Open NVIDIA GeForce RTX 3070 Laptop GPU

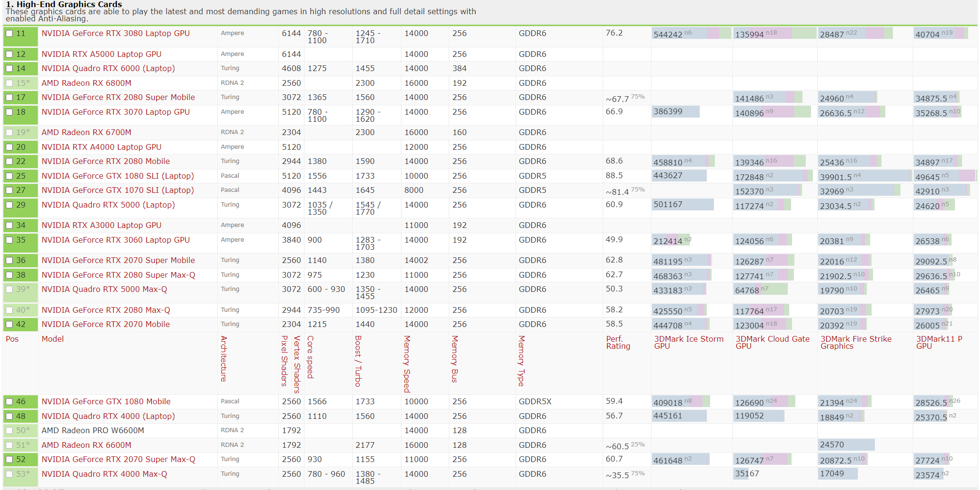click(x=116, y=112)
